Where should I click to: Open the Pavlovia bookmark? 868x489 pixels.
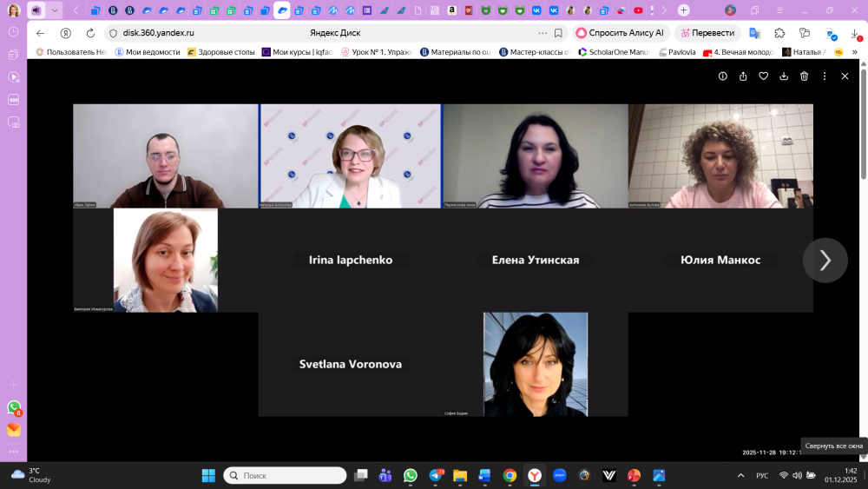tap(676, 52)
